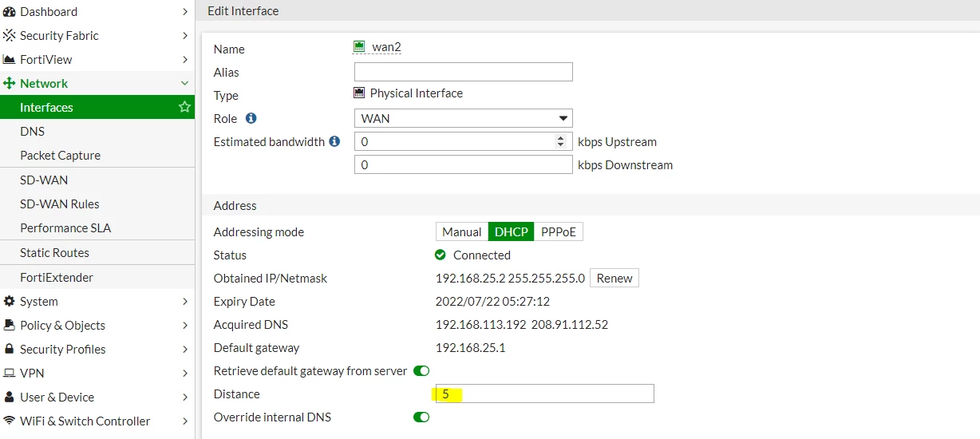Open FortiExtender menu item

coord(97,277)
